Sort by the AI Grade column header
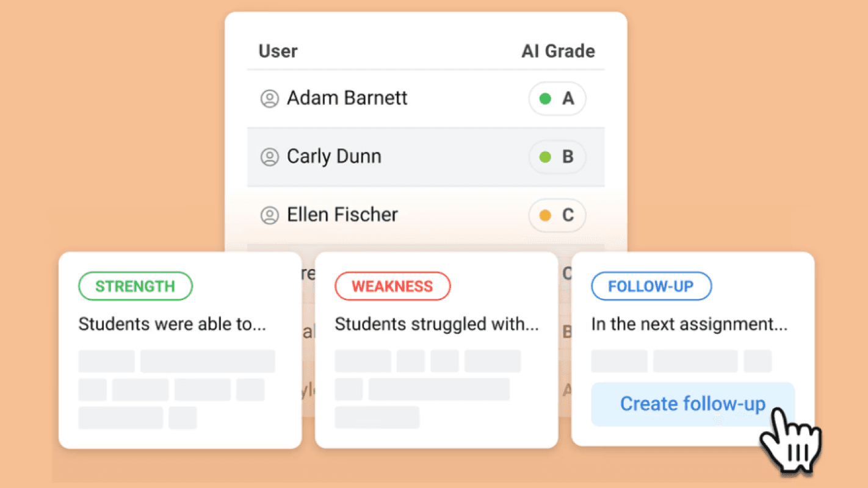Screen dimensions: 868x488 [558, 51]
